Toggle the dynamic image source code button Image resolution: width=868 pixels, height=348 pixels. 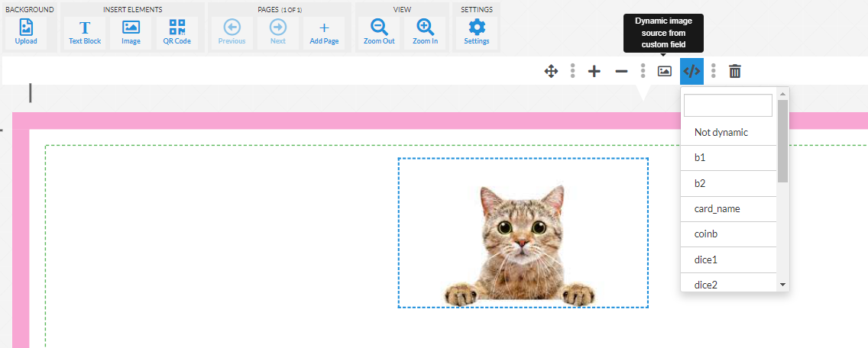[691, 71]
